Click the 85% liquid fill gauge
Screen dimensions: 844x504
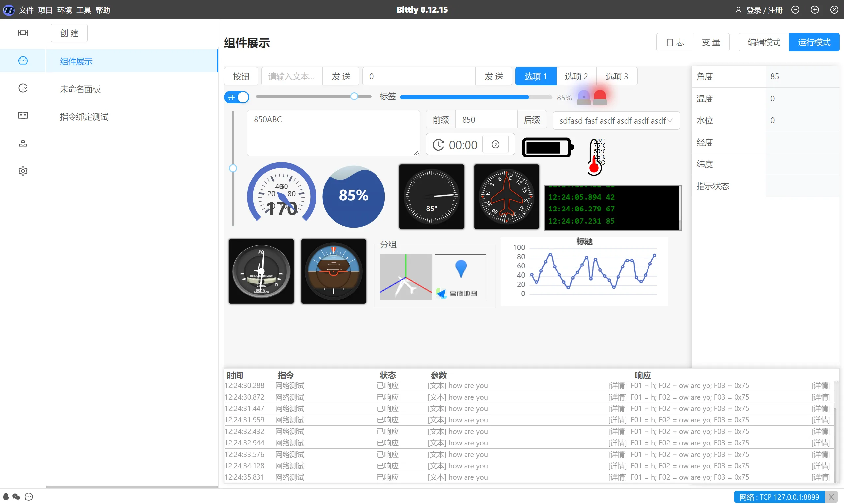coord(353,196)
